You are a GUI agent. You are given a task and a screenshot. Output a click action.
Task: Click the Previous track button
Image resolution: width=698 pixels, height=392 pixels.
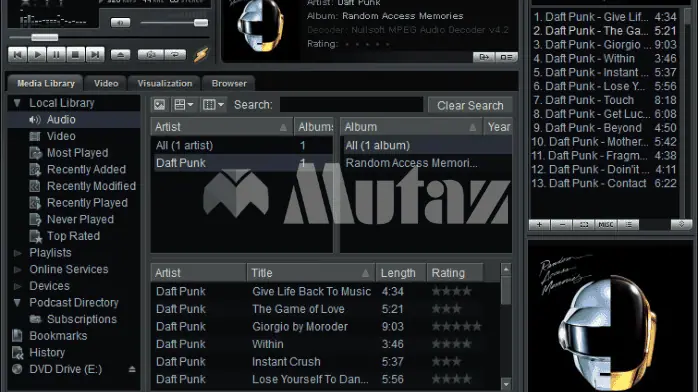pos(18,55)
